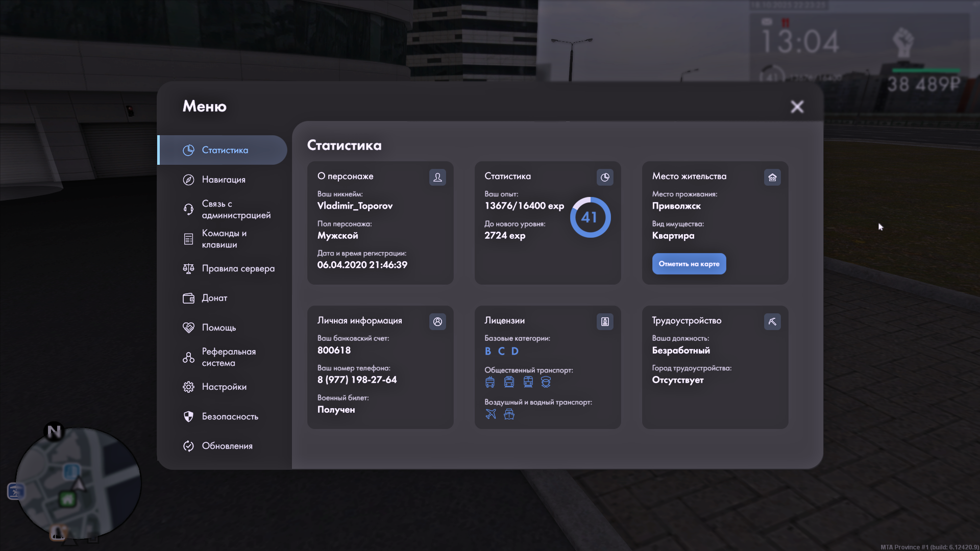The image size is (980, 551).
Task: Click the level 41 circular progress indicator
Action: (x=590, y=217)
